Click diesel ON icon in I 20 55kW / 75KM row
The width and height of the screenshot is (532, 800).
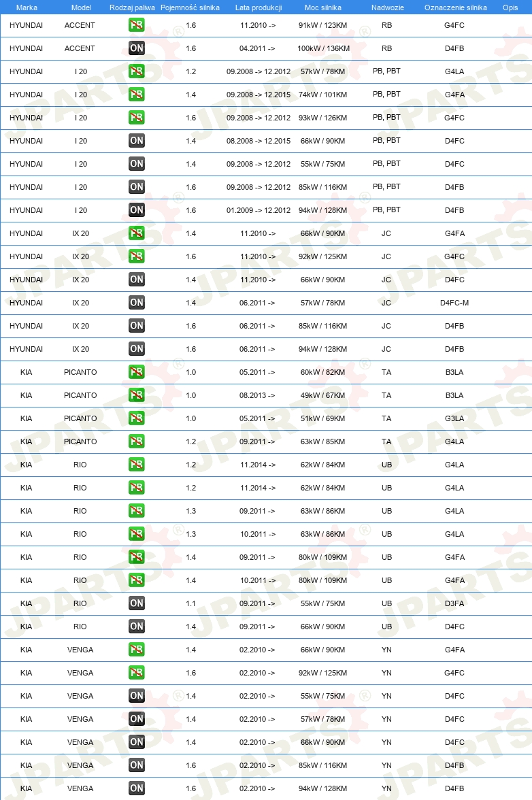click(x=136, y=164)
